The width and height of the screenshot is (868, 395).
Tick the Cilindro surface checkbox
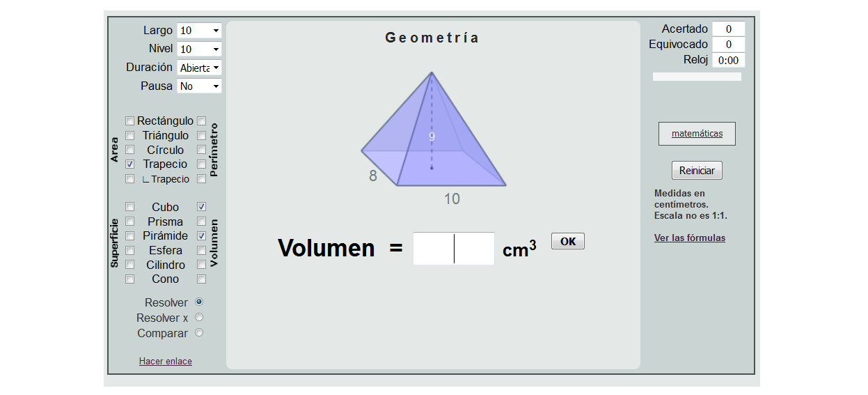pyautogui.click(x=129, y=265)
